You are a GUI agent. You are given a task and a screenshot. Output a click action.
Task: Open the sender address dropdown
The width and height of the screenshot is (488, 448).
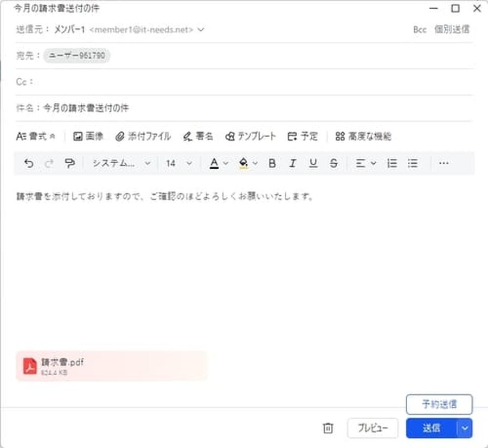pyautogui.click(x=201, y=30)
